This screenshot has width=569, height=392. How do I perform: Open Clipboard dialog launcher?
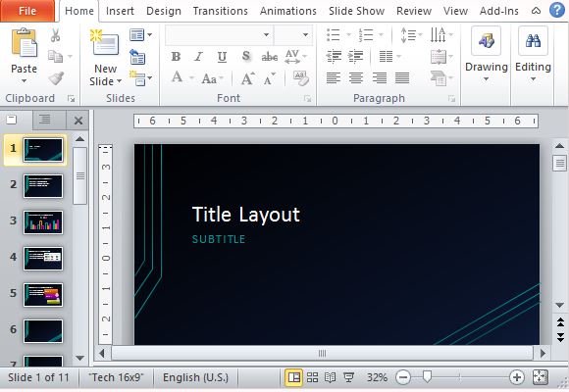[x=71, y=98]
